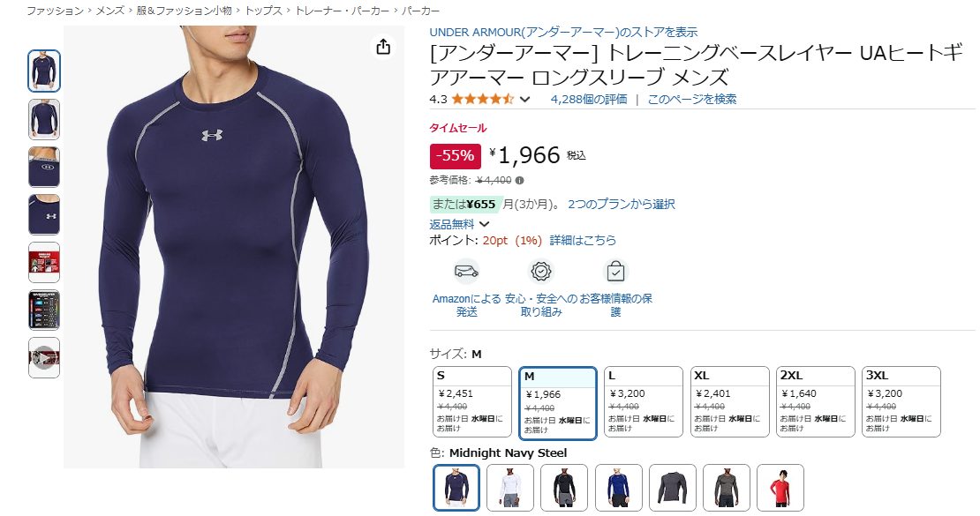Click the customer information protection bag icon
This screenshot has width=980, height=516.
[x=615, y=271]
